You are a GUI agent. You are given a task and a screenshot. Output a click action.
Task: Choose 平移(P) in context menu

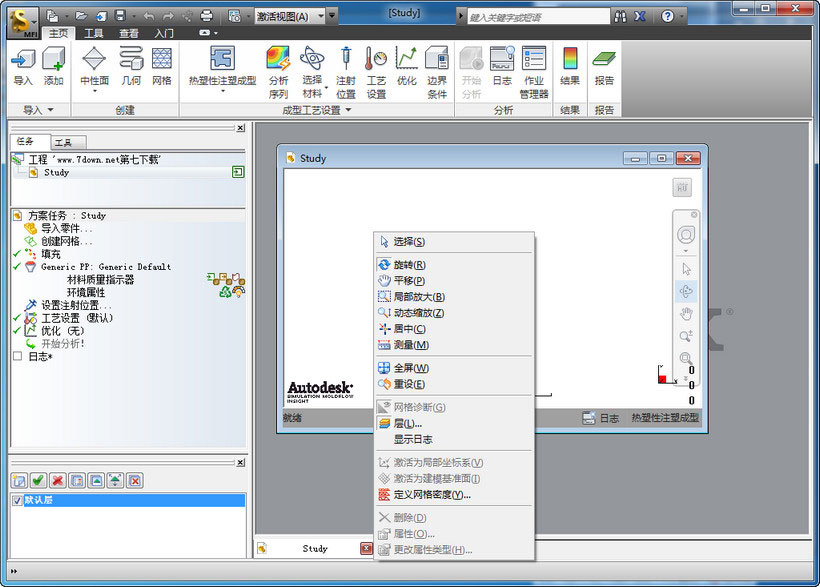453,281
